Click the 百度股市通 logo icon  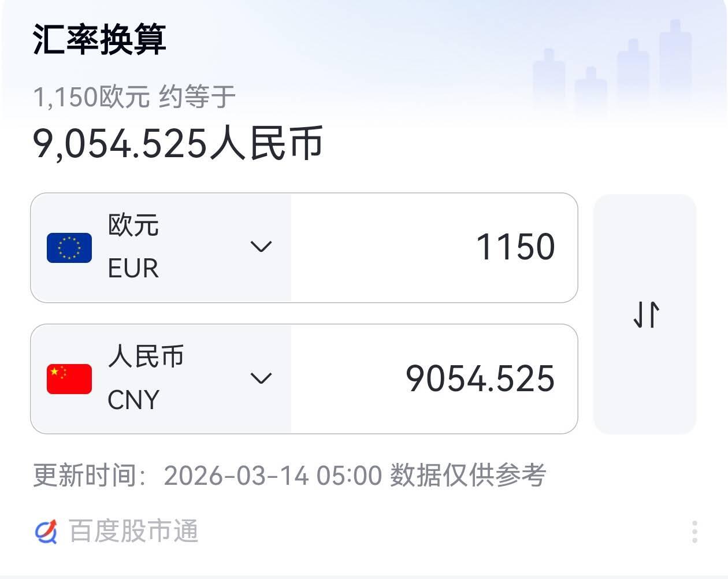click(47, 532)
